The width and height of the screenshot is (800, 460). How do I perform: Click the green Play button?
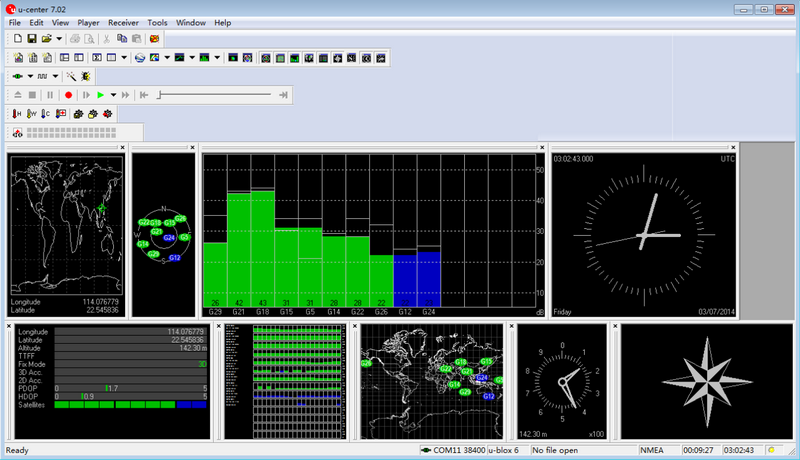point(101,95)
